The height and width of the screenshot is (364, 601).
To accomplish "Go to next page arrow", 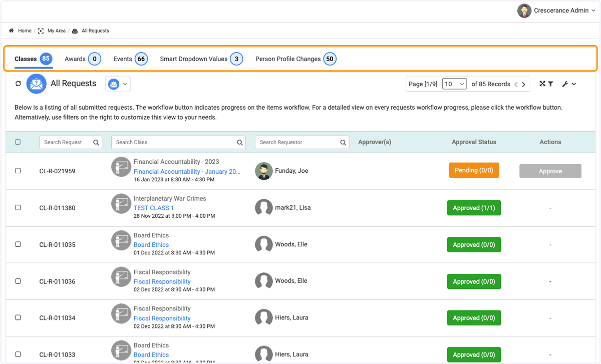I will pyautogui.click(x=524, y=84).
